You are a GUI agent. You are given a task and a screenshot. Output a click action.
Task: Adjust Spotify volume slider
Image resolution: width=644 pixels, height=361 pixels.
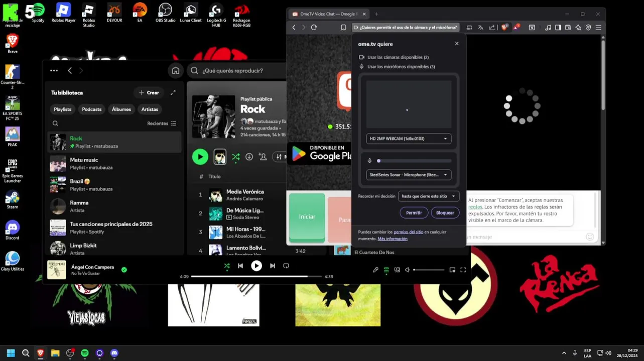(x=429, y=270)
